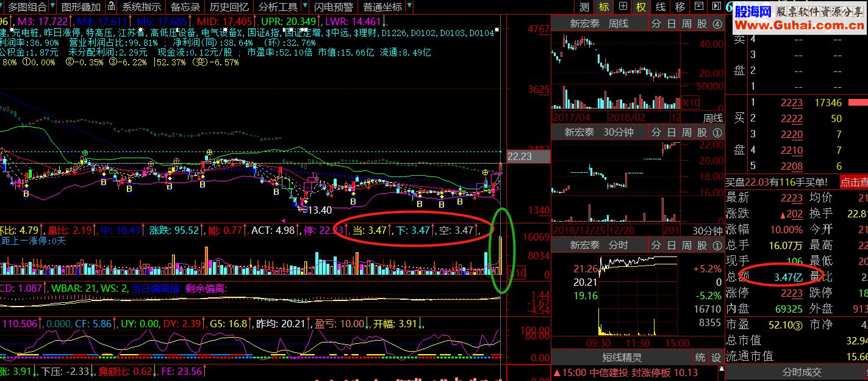Click X10 volume scale on main chart
The image size is (868, 381).
pos(517,274)
